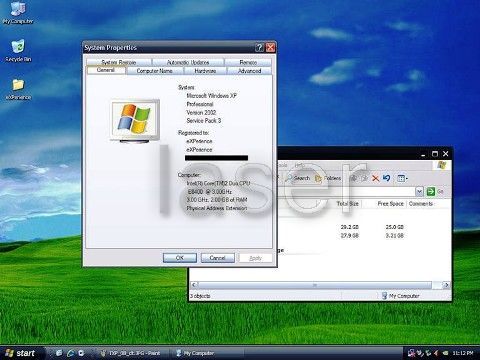Click the third Quick Launch media icon
The height and width of the screenshot is (360, 480).
coord(81,353)
